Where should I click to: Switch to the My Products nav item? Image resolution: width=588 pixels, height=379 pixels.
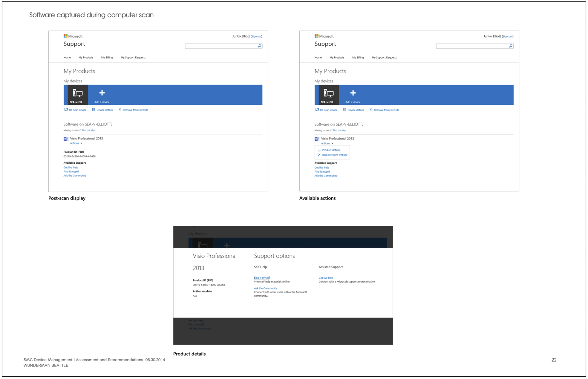pyautogui.click(x=85, y=57)
